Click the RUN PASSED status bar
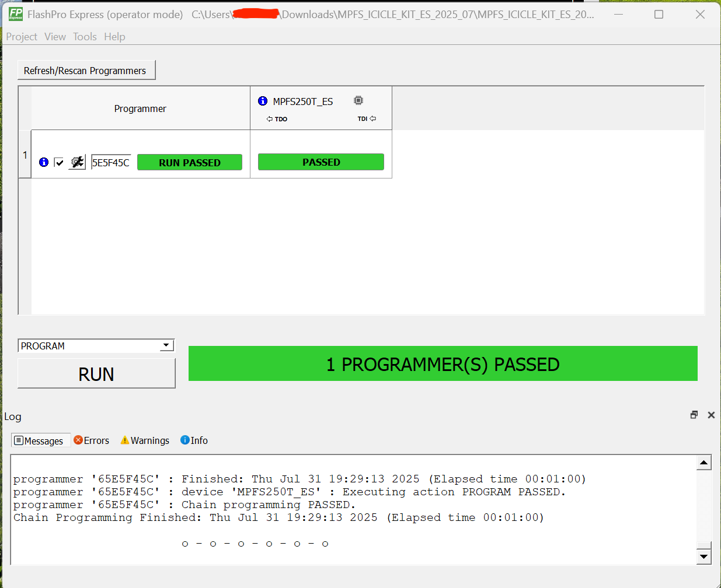The image size is (721, 588). [x=190, y=162]
